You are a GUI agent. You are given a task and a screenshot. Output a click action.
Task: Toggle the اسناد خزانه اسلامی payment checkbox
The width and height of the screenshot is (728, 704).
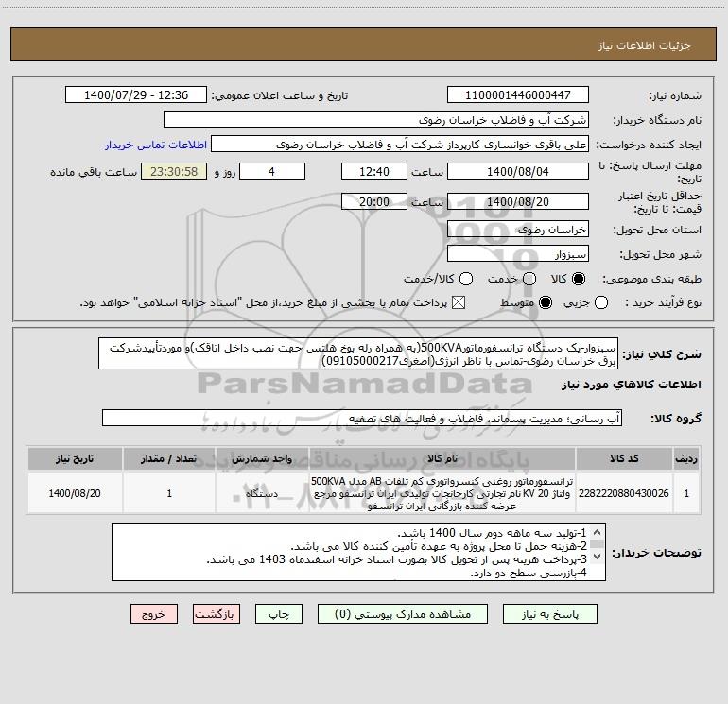point(459,303)
